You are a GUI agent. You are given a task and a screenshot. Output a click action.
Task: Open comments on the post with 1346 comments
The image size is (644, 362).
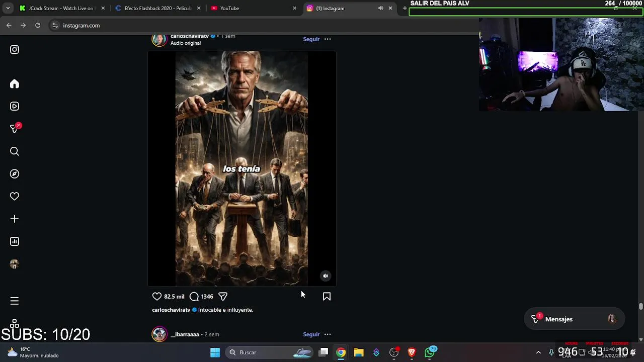[194, 296]
